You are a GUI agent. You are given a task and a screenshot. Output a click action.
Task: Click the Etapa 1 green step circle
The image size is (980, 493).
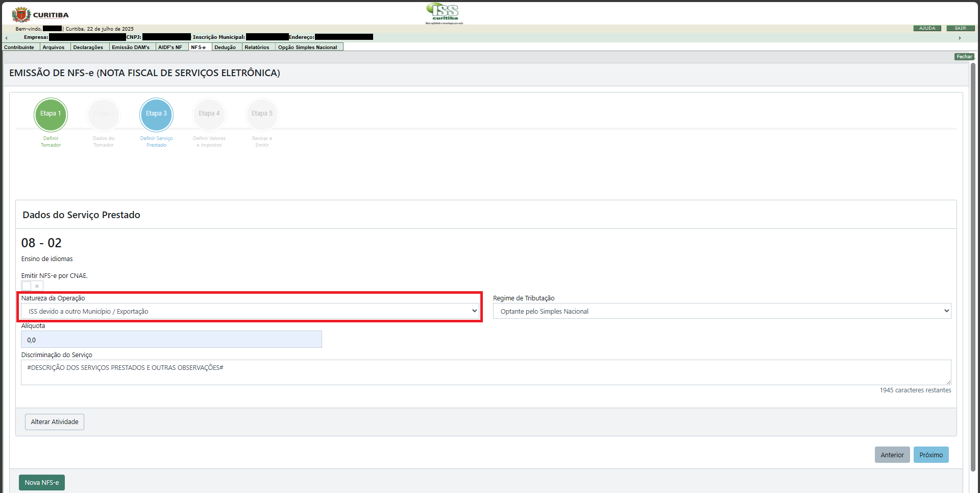point(51,114)
